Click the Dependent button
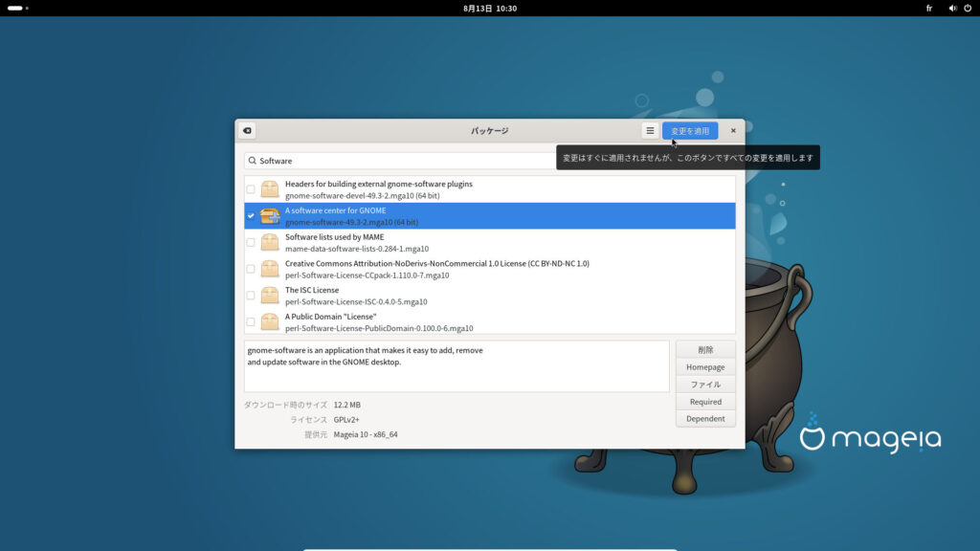This screenshot has width=980, height=551. point(705,419)
